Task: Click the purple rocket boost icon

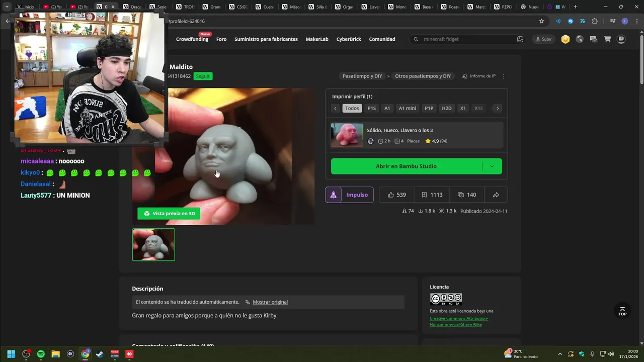Action: coord(333,195)
